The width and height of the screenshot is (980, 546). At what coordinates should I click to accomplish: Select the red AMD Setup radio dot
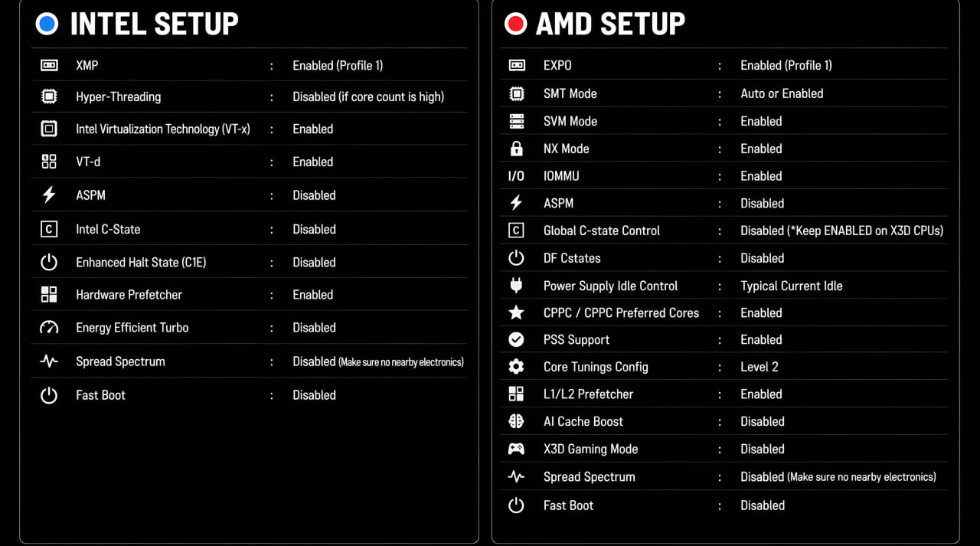[515, 24]
